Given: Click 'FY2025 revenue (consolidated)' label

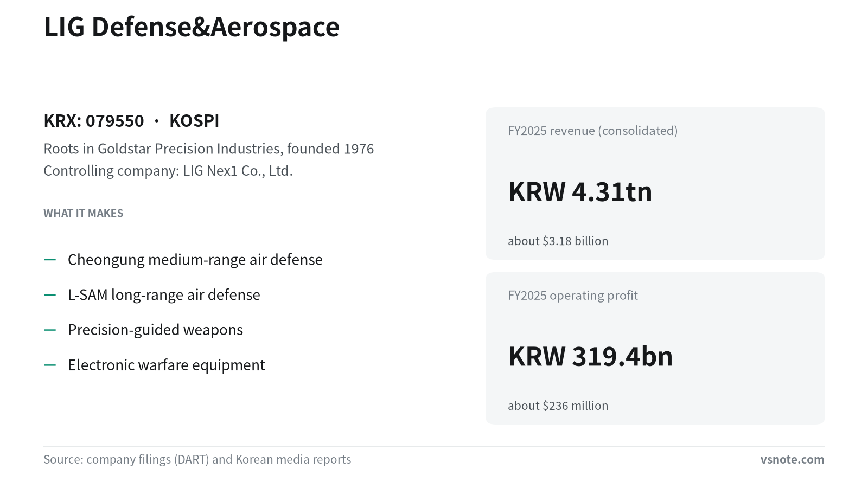Looking at the screenshot, I should [593, 131].
